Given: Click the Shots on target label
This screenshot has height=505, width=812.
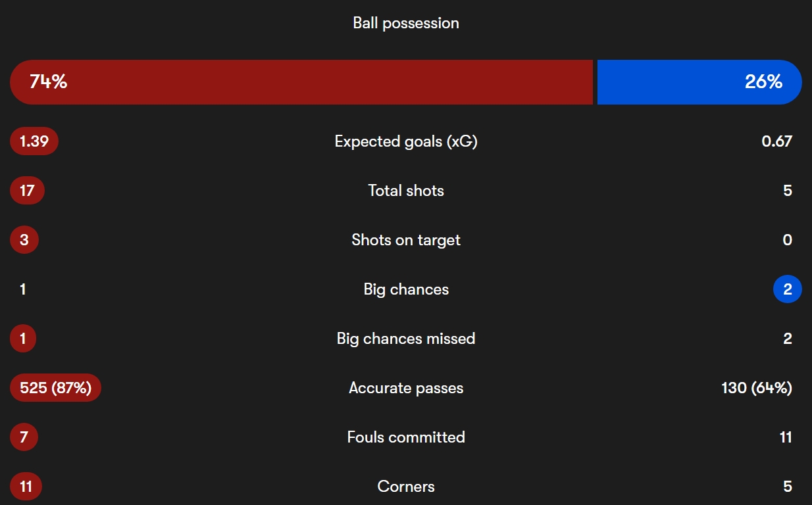Looking at the screenshot, I should [x=406, y=240].
